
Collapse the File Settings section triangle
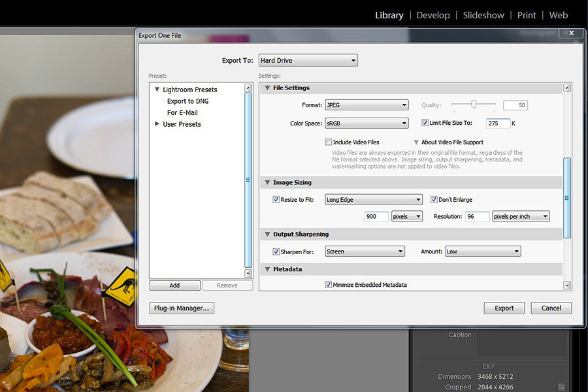[267, 88]
